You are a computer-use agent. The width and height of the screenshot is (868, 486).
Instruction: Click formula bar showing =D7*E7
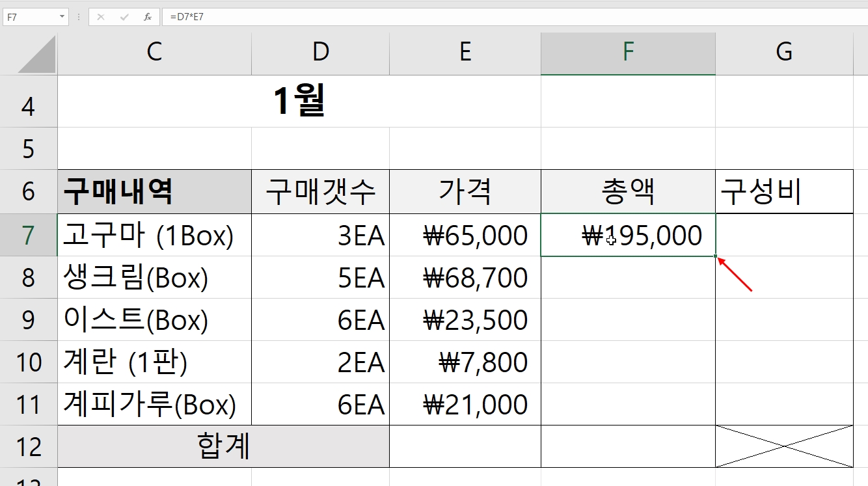(515, 17)
